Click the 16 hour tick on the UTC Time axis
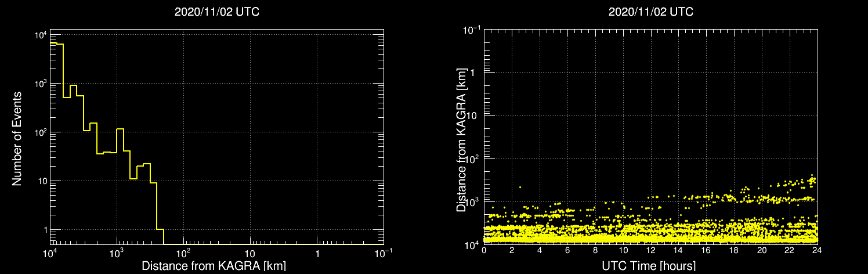The width and height of the screenshot is (868, 274). 706,250
